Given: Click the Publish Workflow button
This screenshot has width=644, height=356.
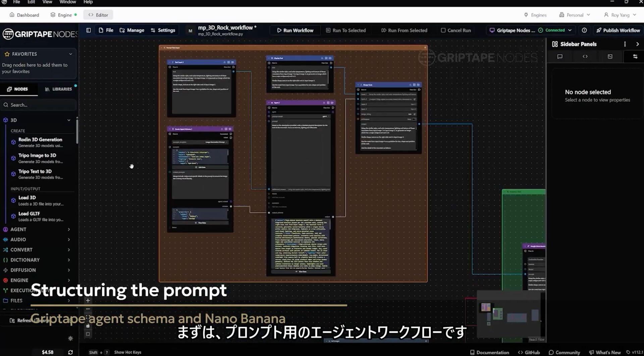Looking at the screenshot, I should (618, 30).
